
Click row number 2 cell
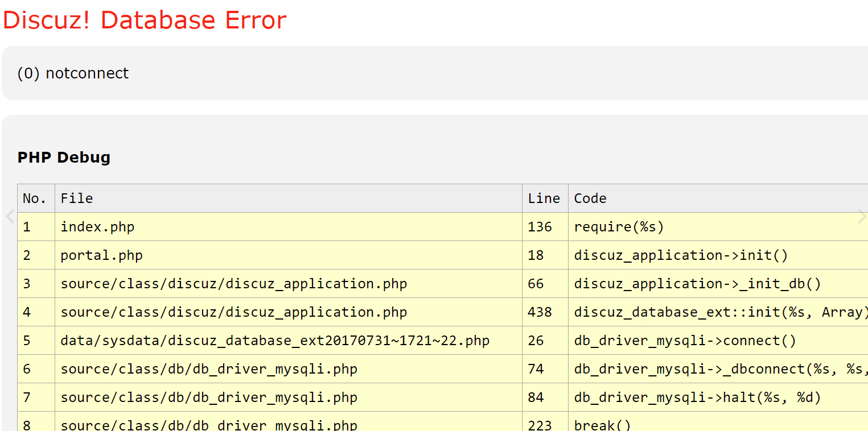click(x=36, y=255)
